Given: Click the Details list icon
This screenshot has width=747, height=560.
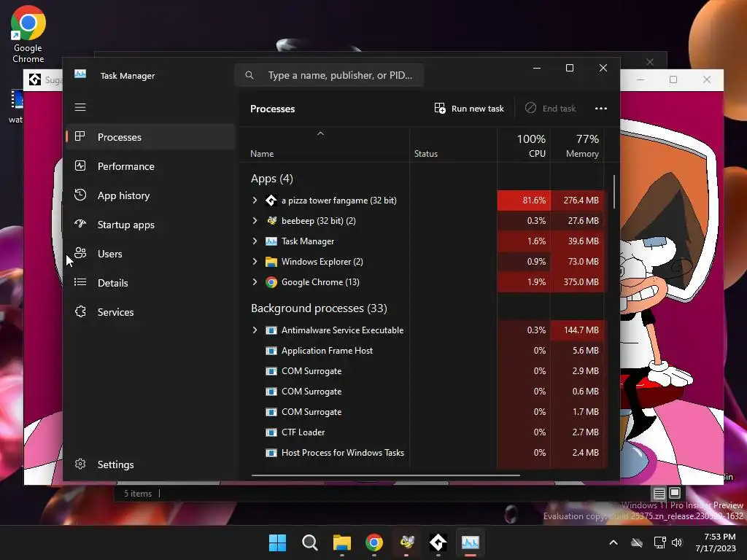Looking at the screenshot, I should pyautogui.click(x=80, y=282).
